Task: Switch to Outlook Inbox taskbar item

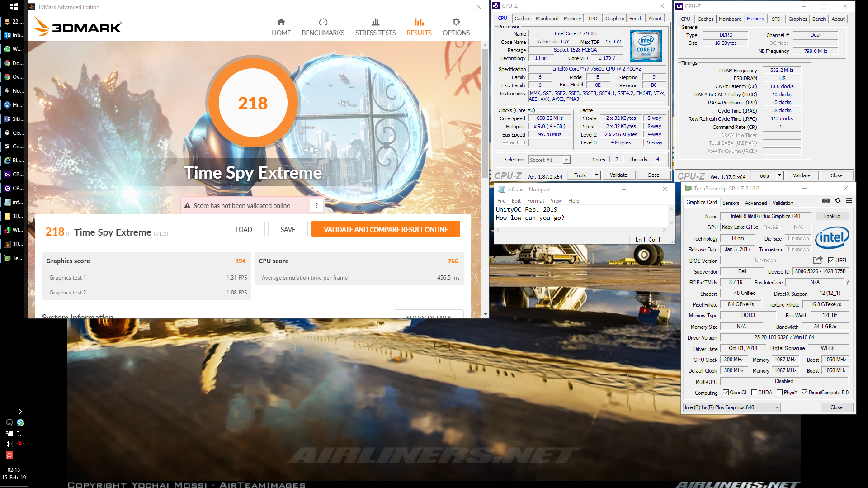Action: [14, 35]
